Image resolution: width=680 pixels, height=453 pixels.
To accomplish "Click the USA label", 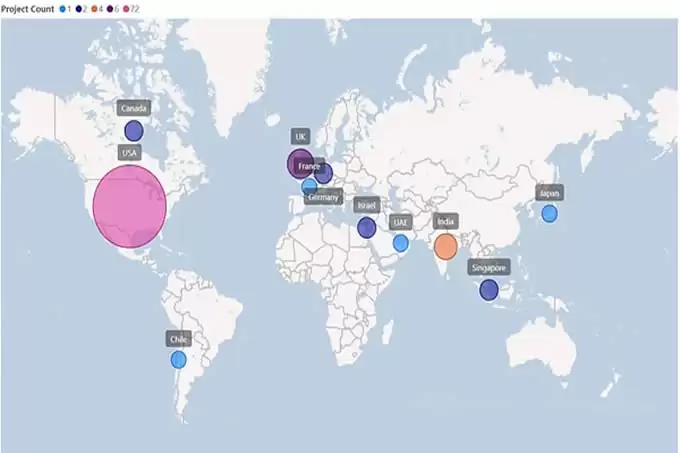I will [129, 153].
